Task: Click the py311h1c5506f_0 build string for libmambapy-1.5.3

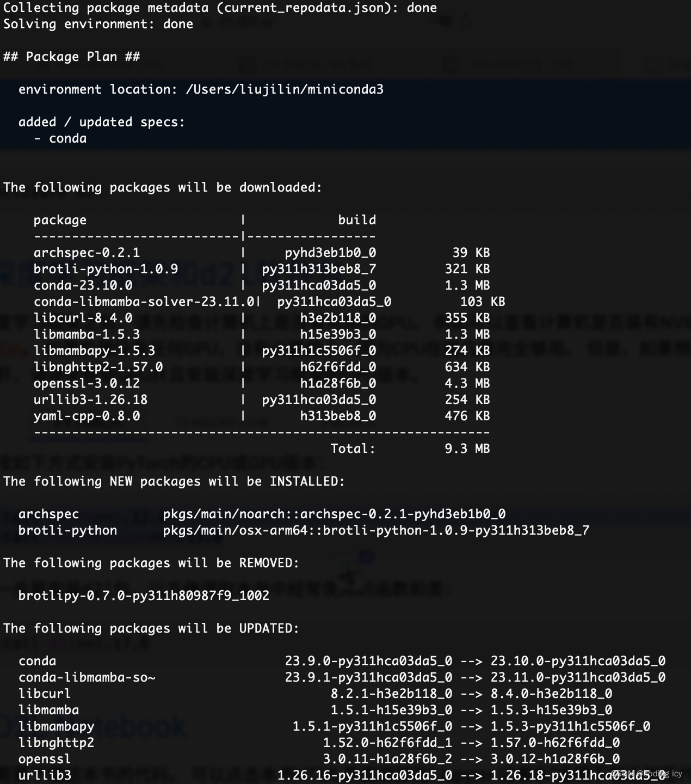Action: 319,351
